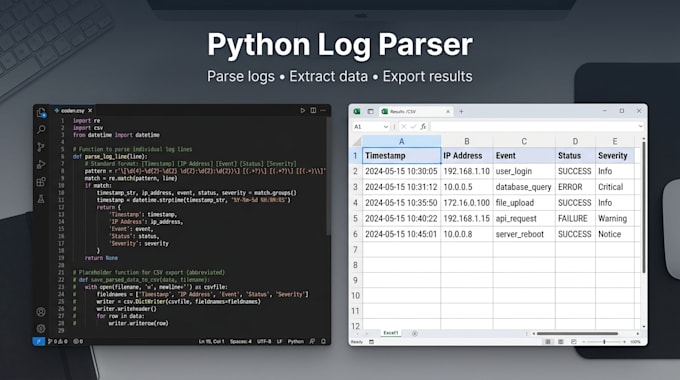Select the Critical severity cell
Viewport: 680px width, 380px height.
pyautogui.click(x=615, y=187)
